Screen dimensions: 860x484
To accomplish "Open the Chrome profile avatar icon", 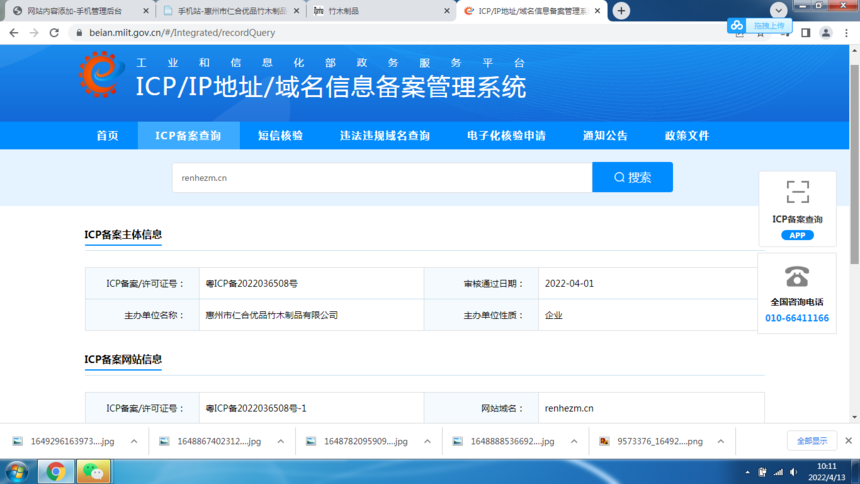I will [826, 32].
